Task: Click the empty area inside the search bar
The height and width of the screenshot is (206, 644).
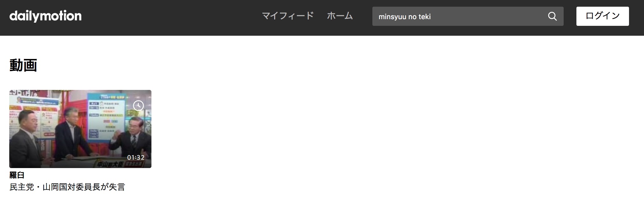Action: (488, 16)
